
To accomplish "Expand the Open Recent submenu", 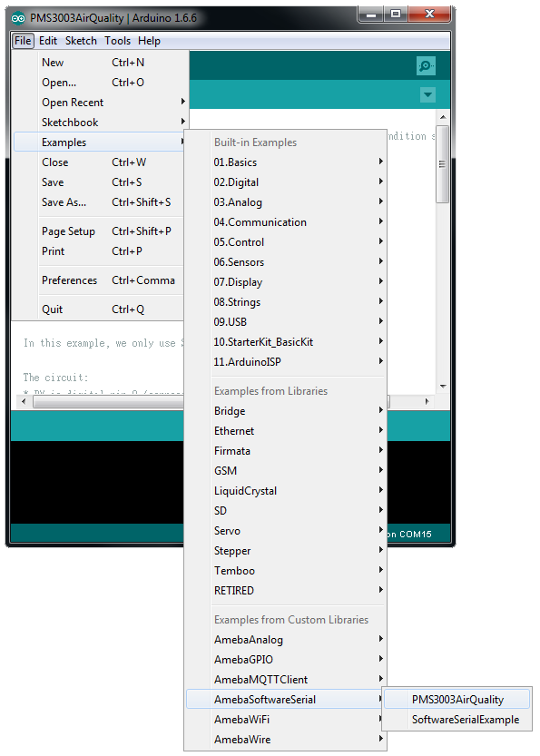I will [x=99, y=103].
